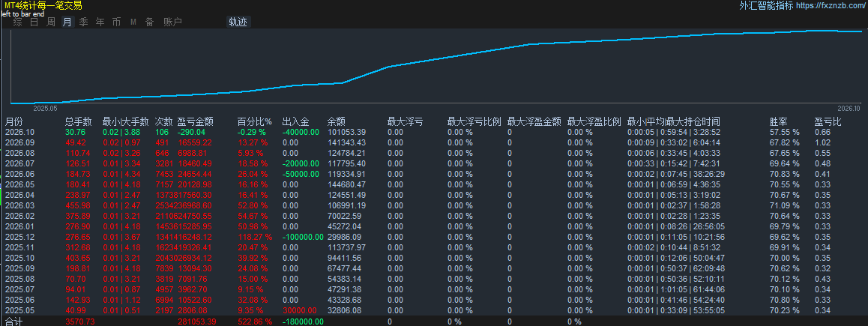Switch to the 日 daily tab
This screenshot has height=326, width=868.
(34, 22)
